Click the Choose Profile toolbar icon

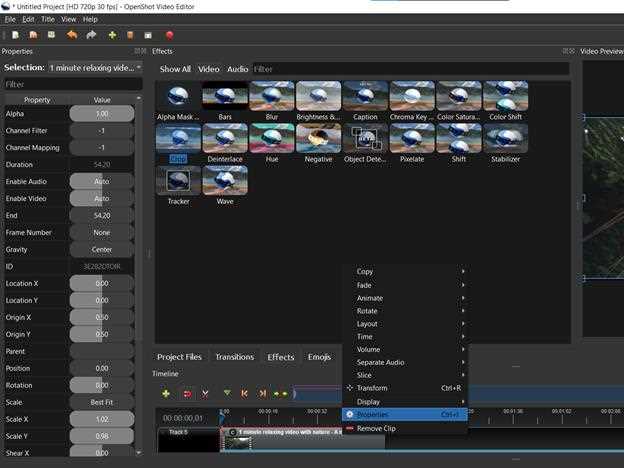click(x=130, y=35)
